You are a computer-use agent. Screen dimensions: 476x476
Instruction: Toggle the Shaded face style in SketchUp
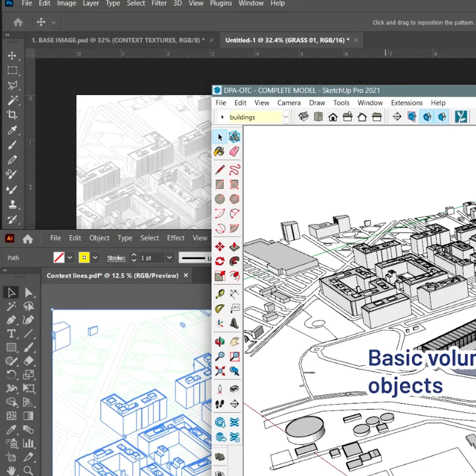click(426, 116)
